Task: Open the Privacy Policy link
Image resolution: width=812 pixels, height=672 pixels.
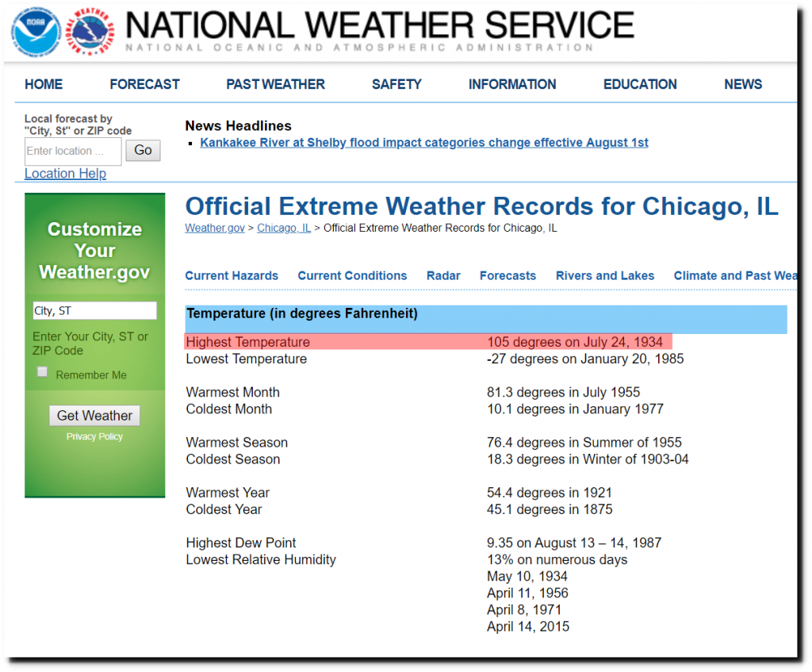Action: pyautogui.click(x=94, y=437)
